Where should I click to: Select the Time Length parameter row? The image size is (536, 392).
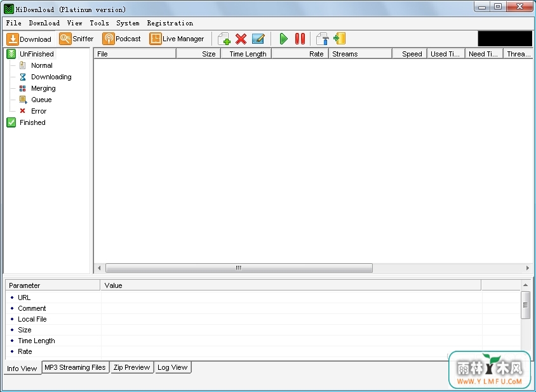[x=263, y=341]
